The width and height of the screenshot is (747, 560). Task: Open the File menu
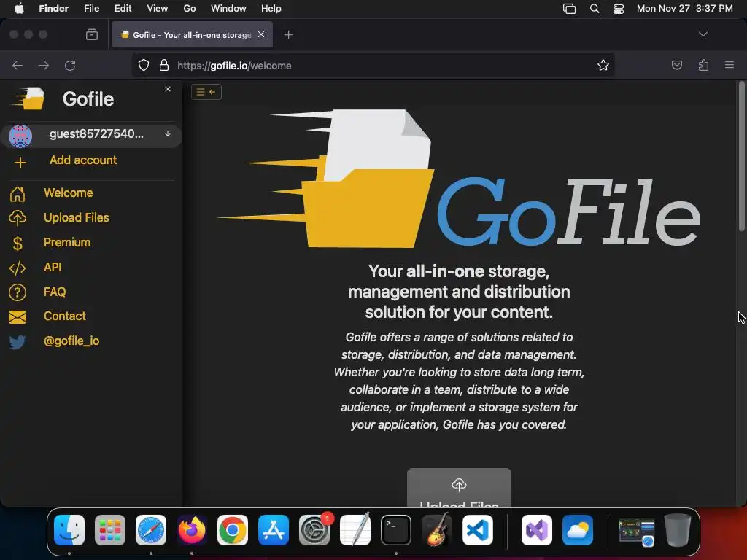click(x=91, y=8)
